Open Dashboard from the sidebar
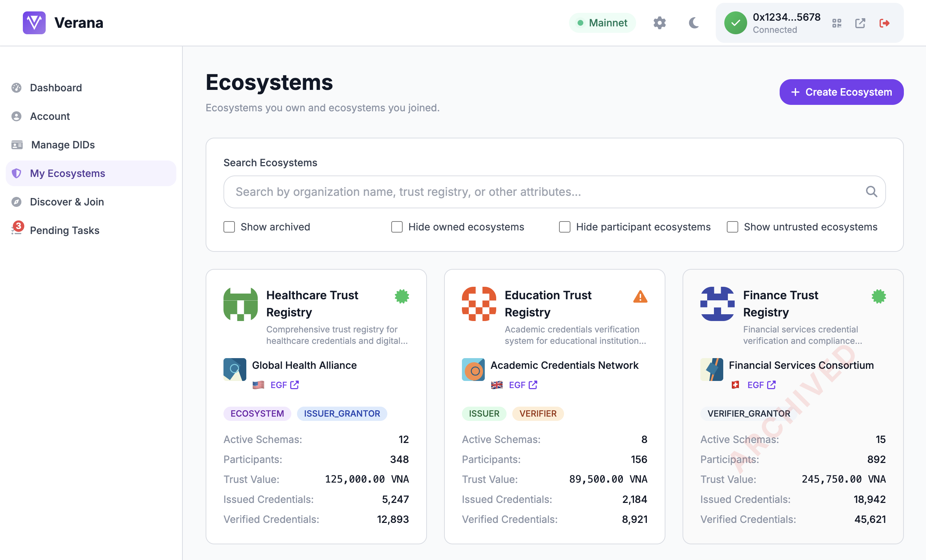 [x=91, y=87]
